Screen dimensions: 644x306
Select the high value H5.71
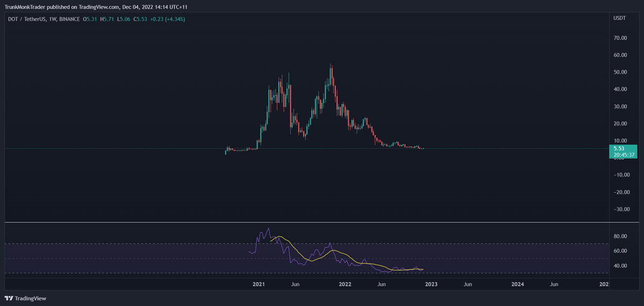click(107, 19)
